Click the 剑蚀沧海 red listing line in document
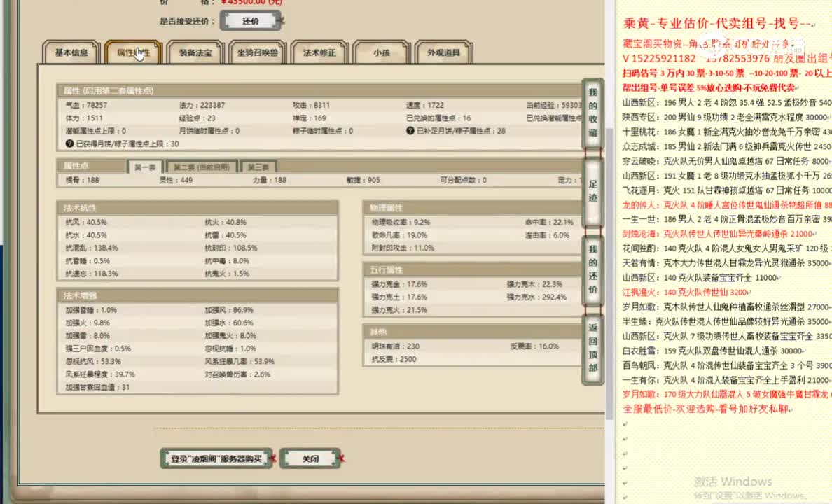 (718, 234)
